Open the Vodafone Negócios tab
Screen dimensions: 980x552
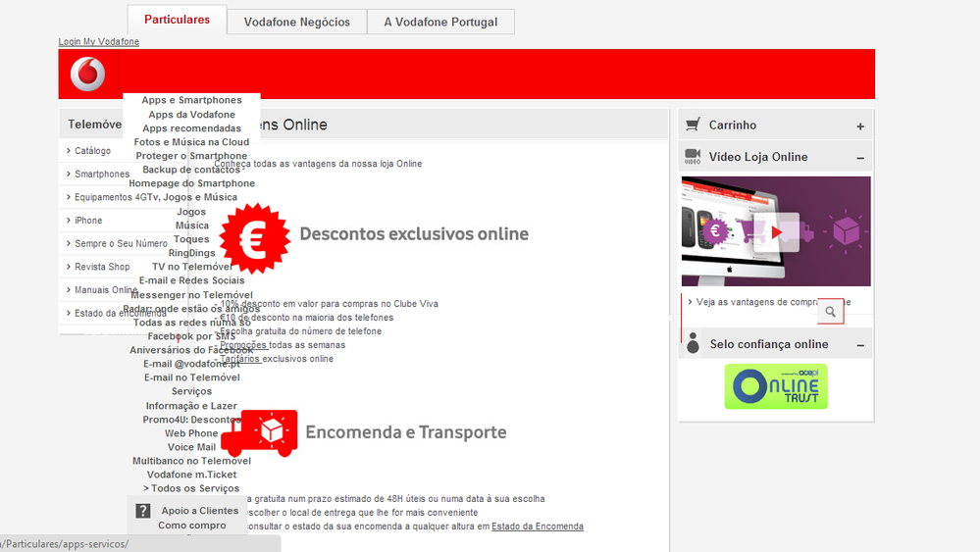[x=297, y=22]
